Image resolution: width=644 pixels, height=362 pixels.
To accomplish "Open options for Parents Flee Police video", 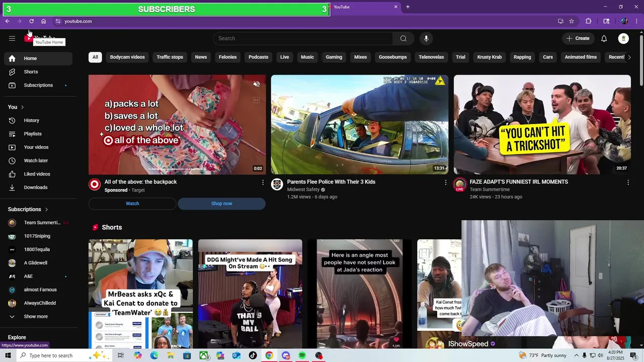I will [x=445, y=182].
